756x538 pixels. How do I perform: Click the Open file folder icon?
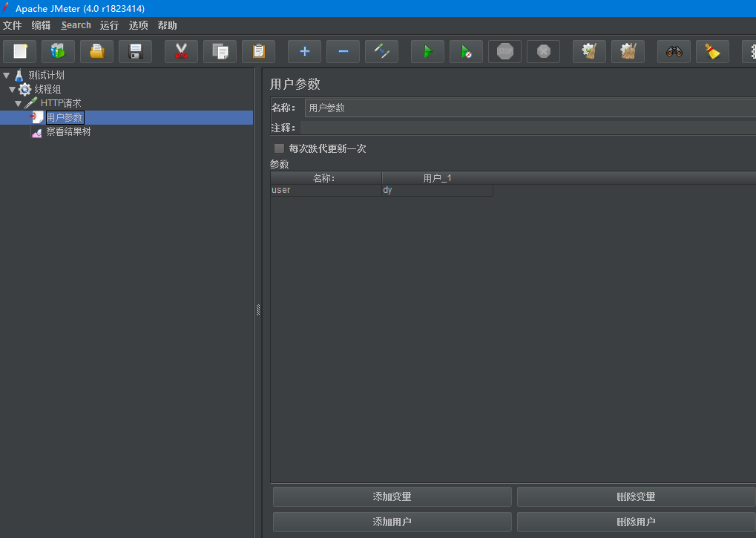tap(96, 51)
